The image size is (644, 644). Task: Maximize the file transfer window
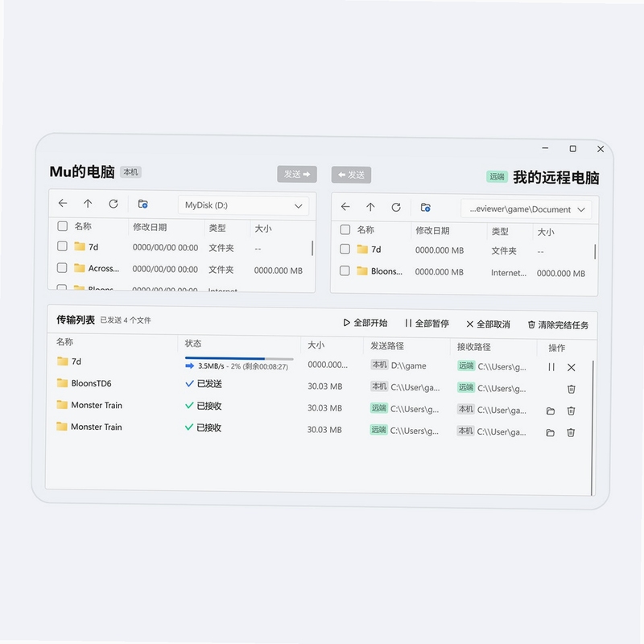pyautogui.click(x=572, y=149)
